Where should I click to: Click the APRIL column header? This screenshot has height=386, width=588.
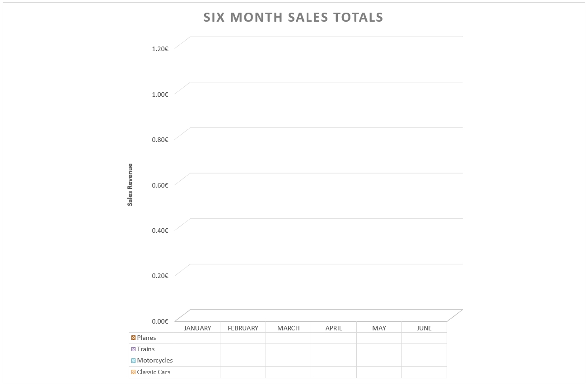(x=334, y=328)
